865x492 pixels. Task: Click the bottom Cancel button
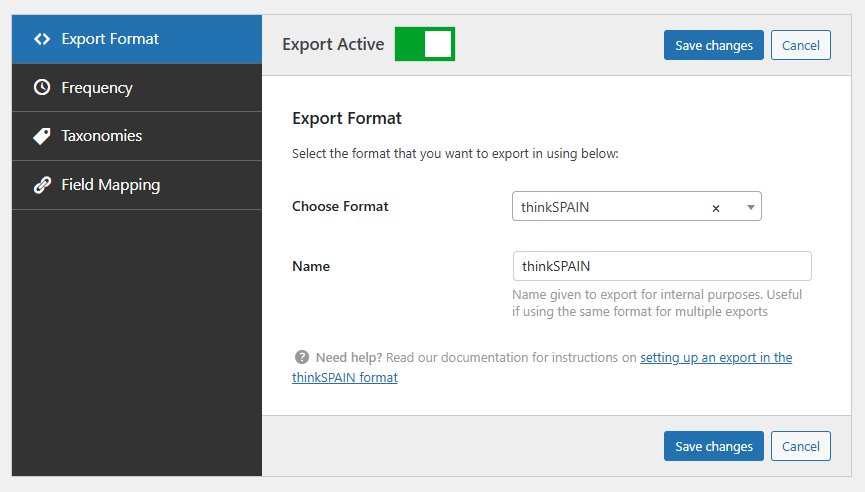pos(800,446)
